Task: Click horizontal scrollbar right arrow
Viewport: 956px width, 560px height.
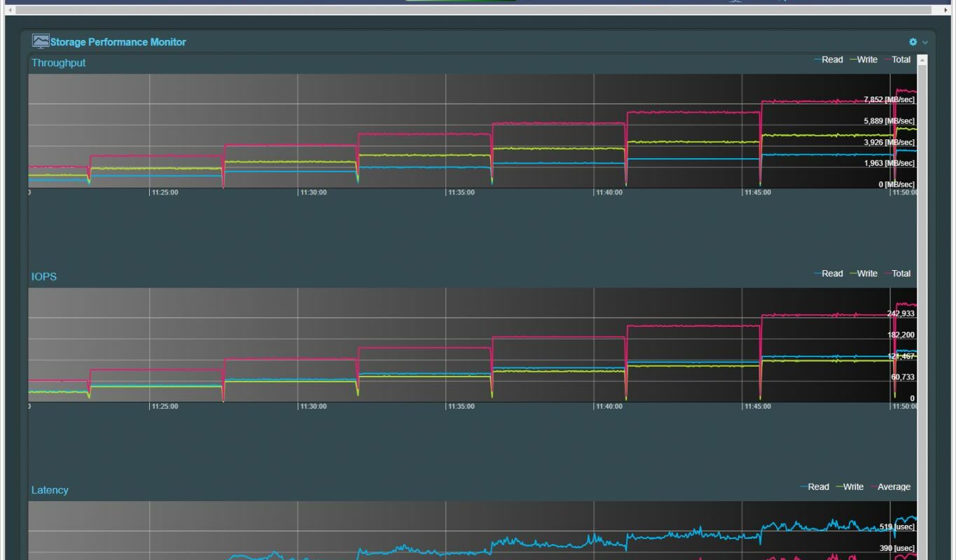Action: pos(946,10)
